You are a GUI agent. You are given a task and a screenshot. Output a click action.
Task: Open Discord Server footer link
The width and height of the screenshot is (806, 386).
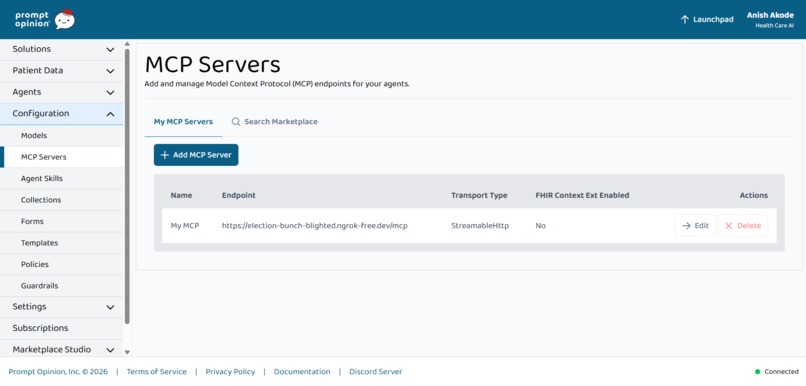[376, 372]
